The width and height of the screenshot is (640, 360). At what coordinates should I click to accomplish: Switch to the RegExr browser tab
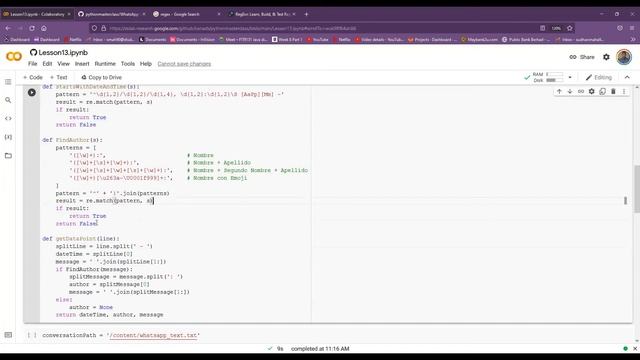coord(262,14)
